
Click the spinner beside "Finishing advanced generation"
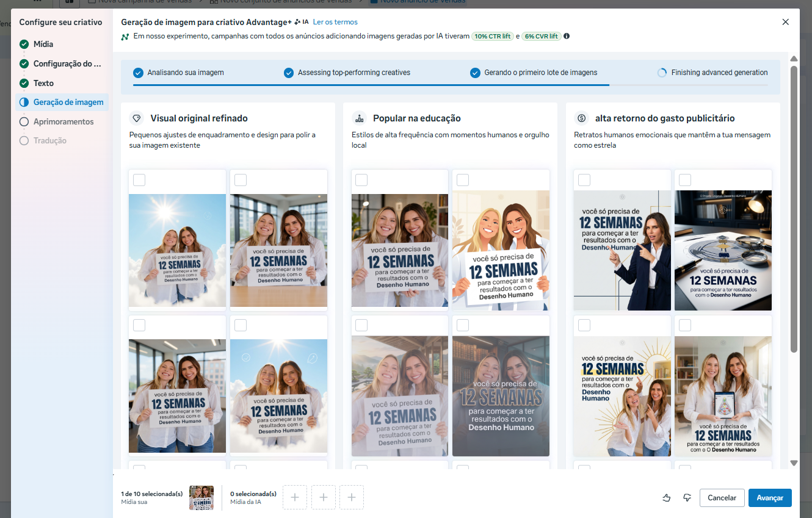pos(662,73)
